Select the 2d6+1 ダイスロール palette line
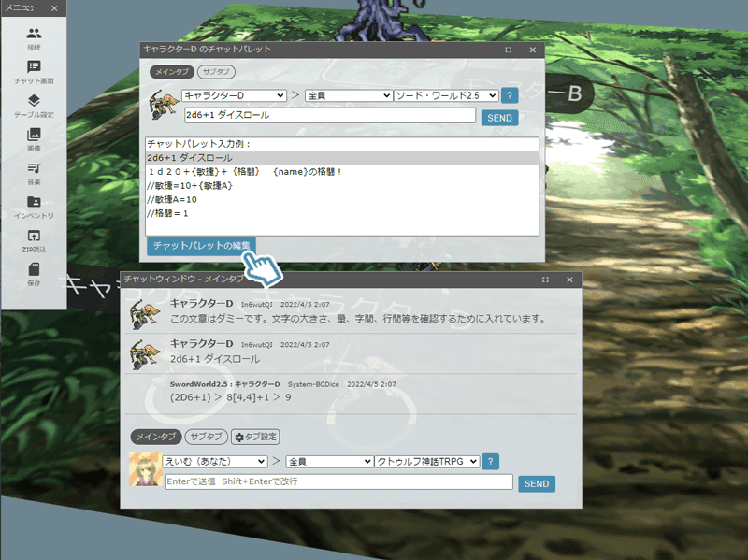This screenshot has height=560, width=748. 342,158
